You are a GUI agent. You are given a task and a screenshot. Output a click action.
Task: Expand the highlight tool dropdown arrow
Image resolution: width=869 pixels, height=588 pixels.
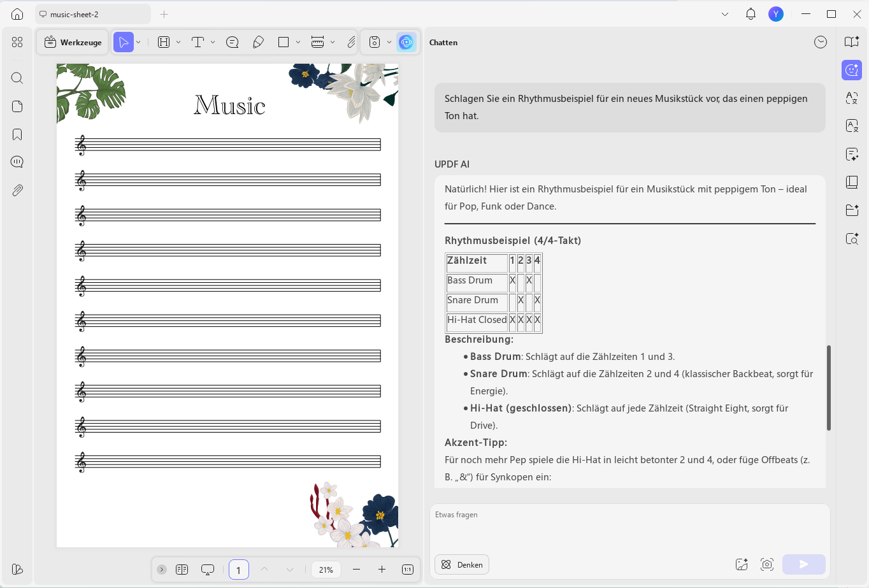coord(178,42)
